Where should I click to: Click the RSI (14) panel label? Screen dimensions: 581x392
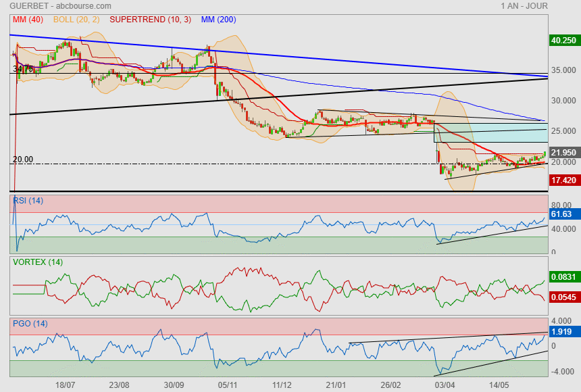pyautogui.click(x=28, y=200)
